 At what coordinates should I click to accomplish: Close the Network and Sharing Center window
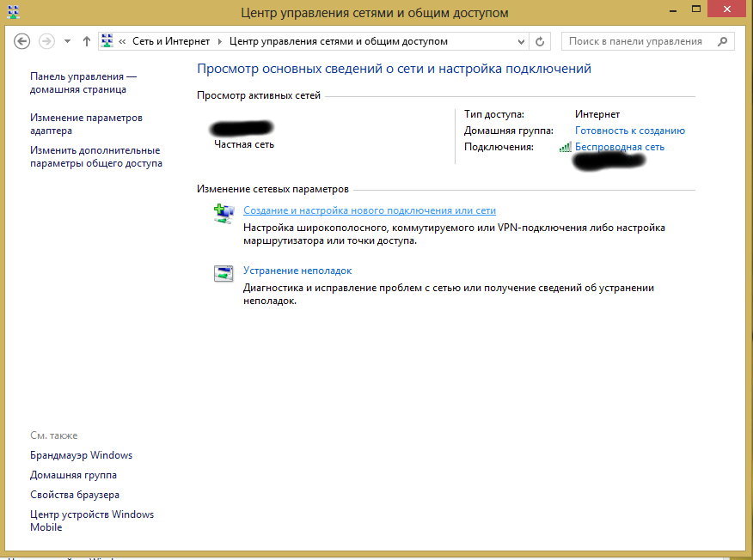728,9
